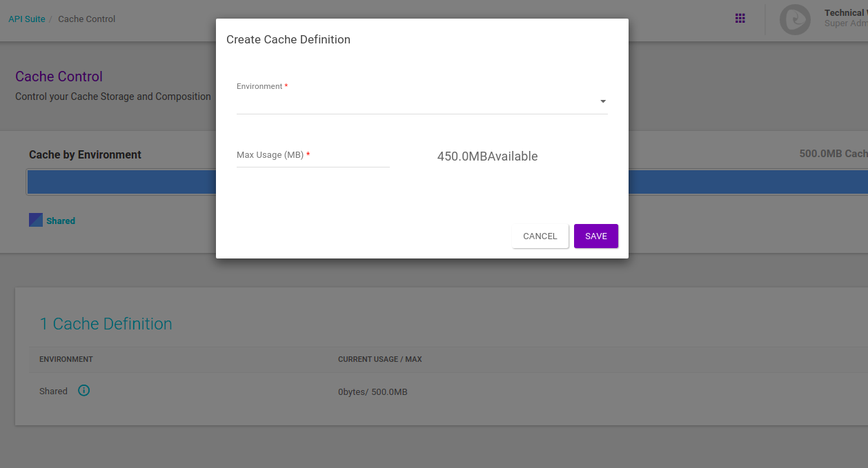
Task: Click the Cache Control breadcrumb
Action: coord(86,19)
